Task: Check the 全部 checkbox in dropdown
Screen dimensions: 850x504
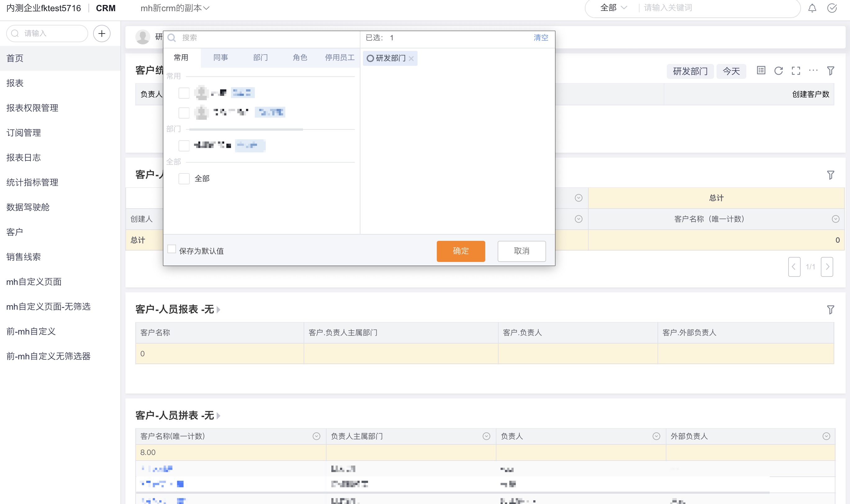Action: pyautogui.click(x=184, y=178)
